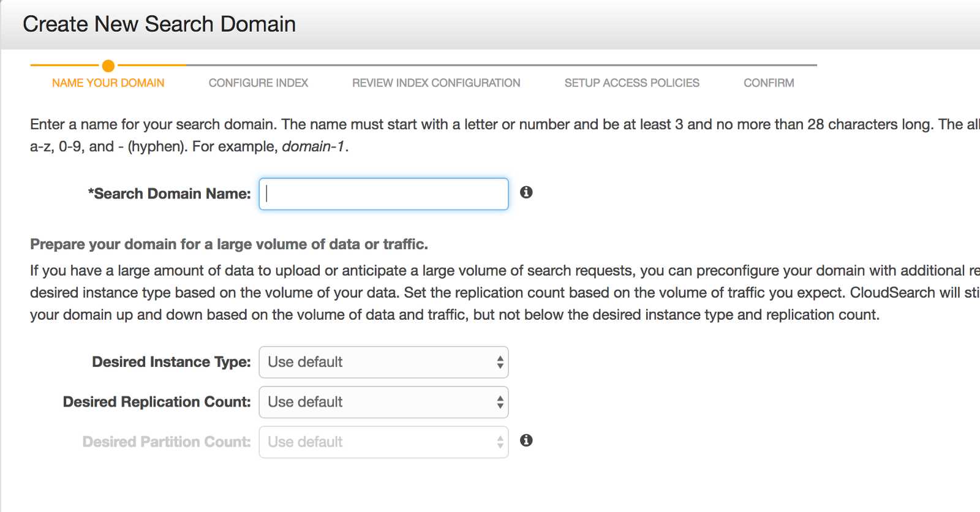
Task: Expand the Desired Replication Count dropdown
Action: (383, 402)
